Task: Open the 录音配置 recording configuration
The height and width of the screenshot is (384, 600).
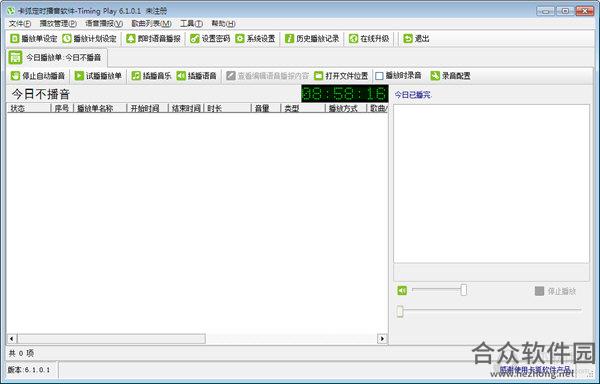Action: click(x=450, y=76)
